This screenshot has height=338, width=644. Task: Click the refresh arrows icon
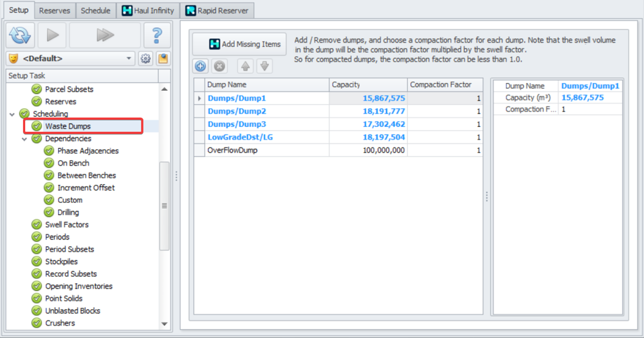20,35
